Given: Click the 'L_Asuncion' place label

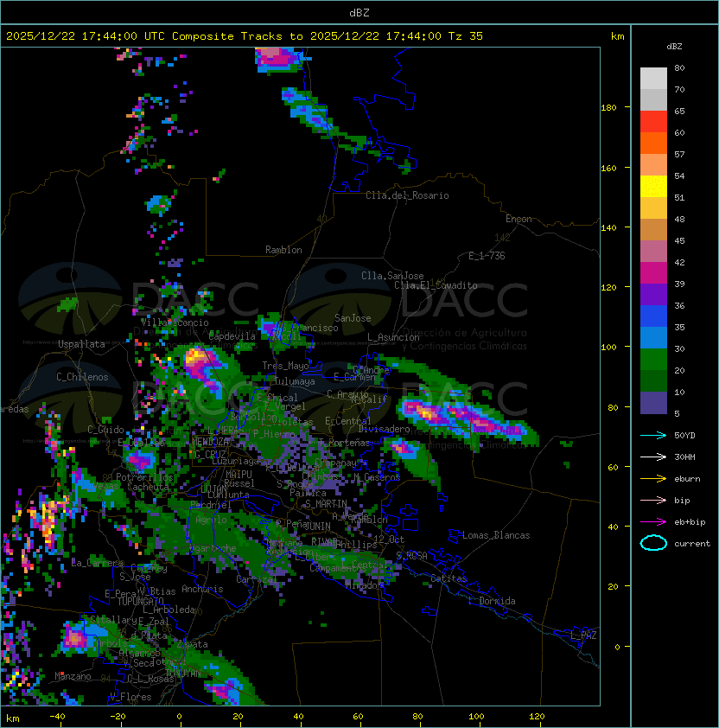Looking at the screenshot, I should click(x=393, y=337).
